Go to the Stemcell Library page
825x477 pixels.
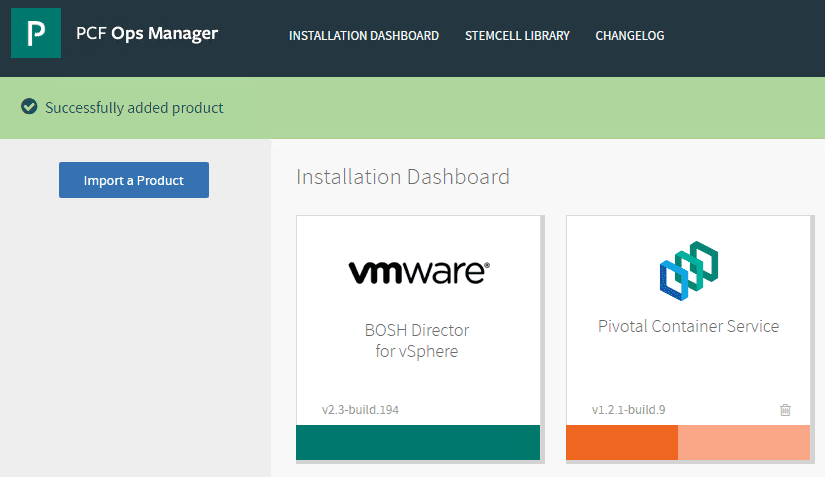[517, 36]
